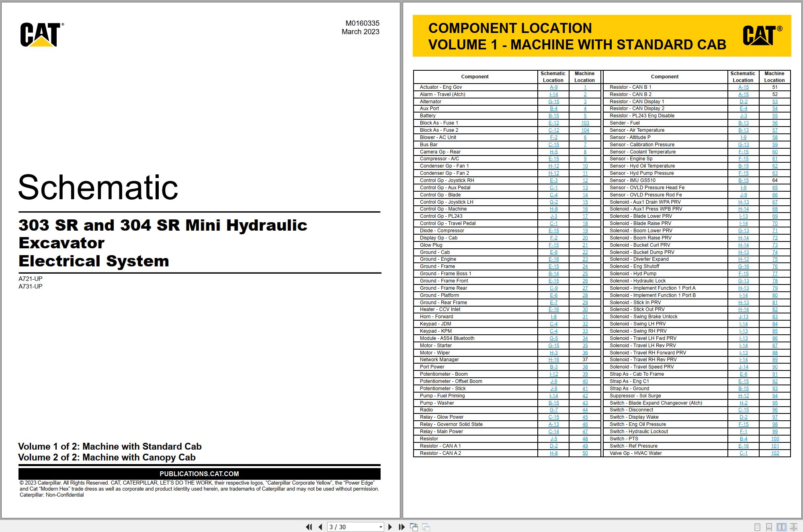This screenshot has height=532, width=803.
Task: Open schematic location B-4 for Aux Port
Action: [553, 108]
